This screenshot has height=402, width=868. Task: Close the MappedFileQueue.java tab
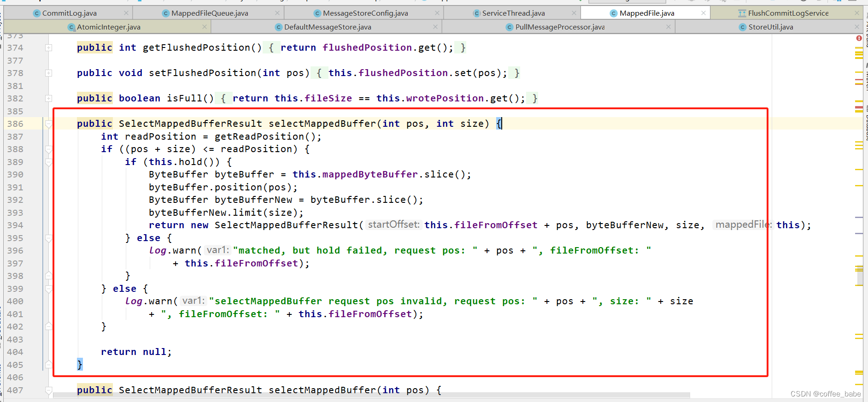pyautogui.click(x=277, y=13)
